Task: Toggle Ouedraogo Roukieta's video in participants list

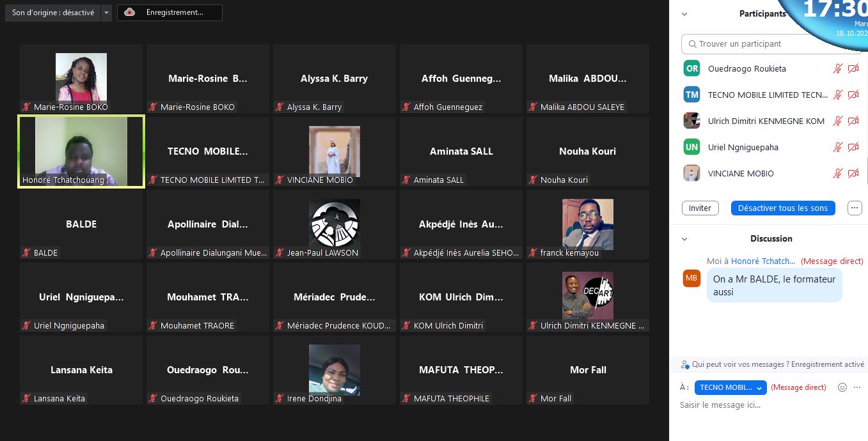Action: [853, 68]
